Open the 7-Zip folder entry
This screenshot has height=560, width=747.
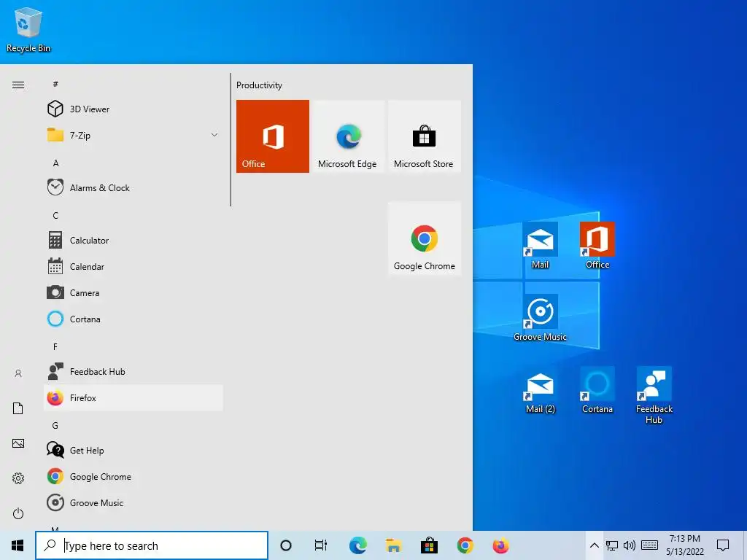(x=133, y=135)
